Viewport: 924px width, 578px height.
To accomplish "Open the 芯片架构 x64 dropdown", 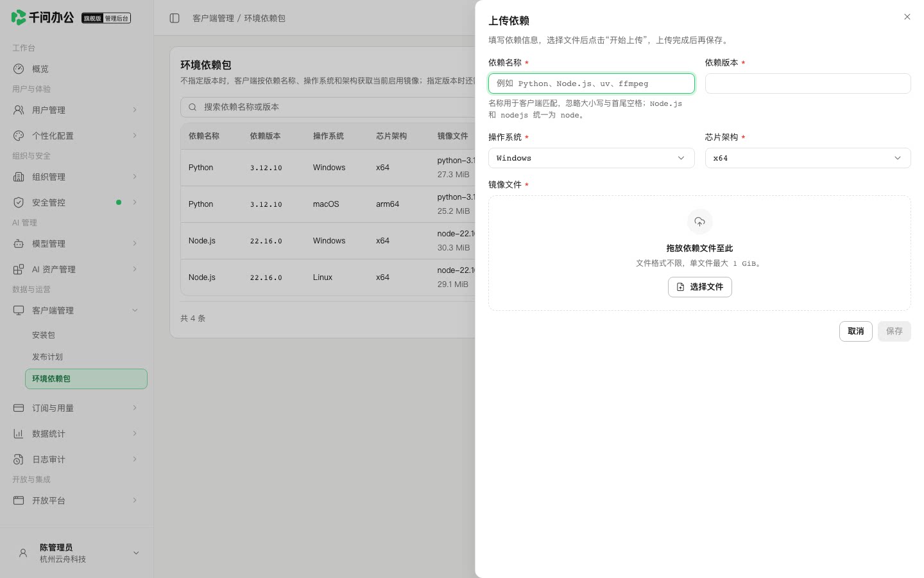I will (x=808, y=158).
